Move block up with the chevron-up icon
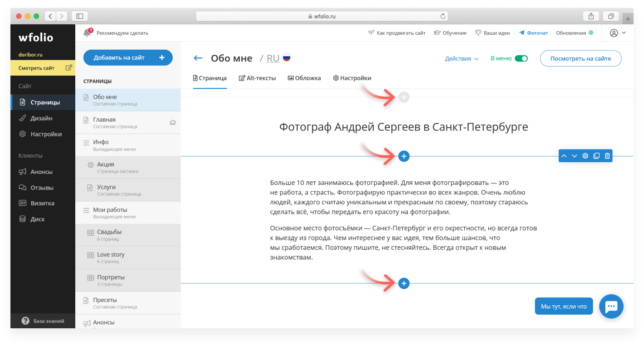The height and width of the screenshot is (347, 644). (564, 156)
